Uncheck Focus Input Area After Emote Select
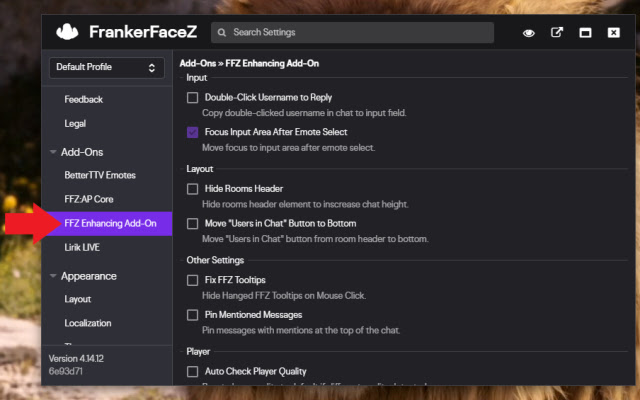640x400 pixels. click(x=193, y=132)
